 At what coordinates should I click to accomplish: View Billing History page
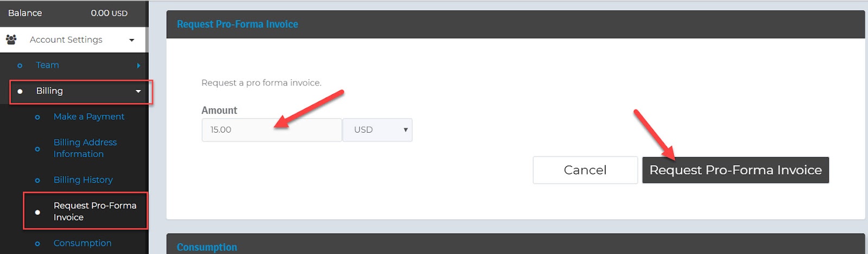(x=83, y=180)
